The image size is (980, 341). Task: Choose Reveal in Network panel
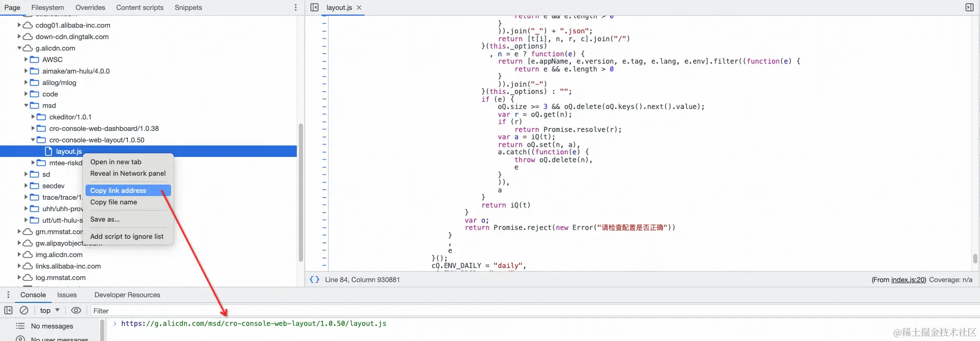(x=128, y=173)
